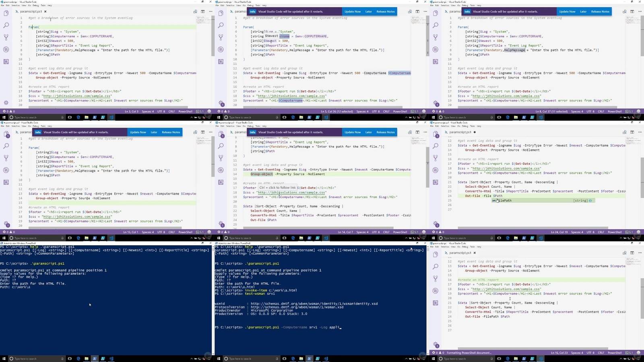
Task: Open Debug view in window showing Formatting PowerShell document
Action: pos(436,291)
